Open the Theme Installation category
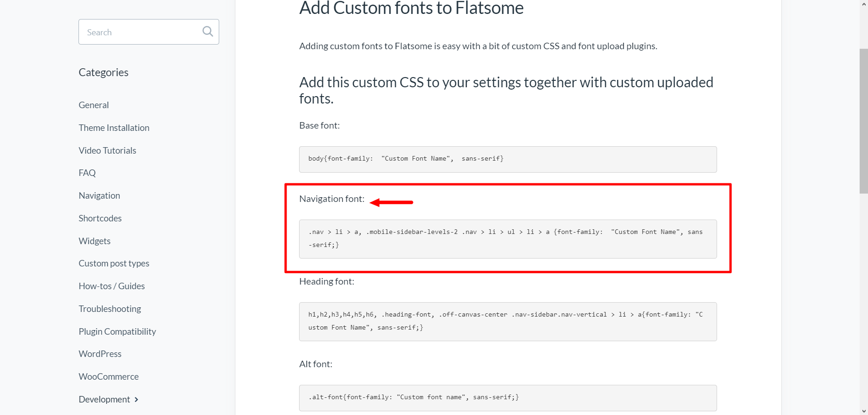This screenshot has height=415, width=868. pyautogui.click(x=114, y=128)
